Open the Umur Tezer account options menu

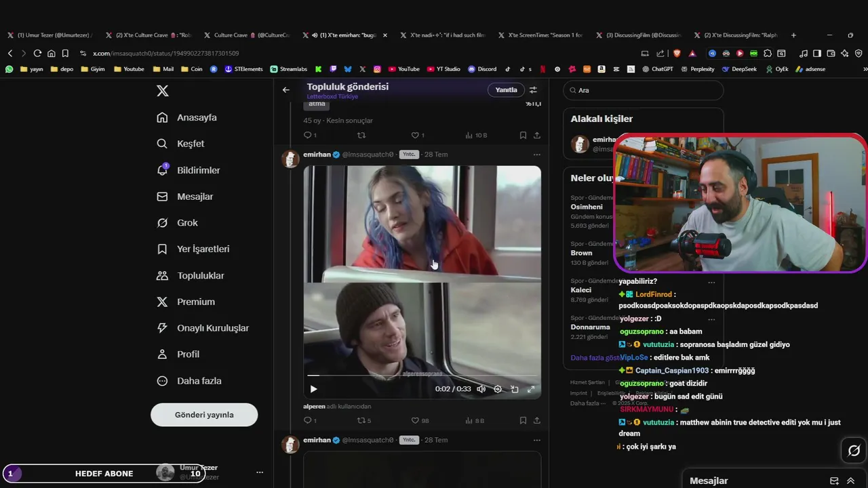click(x=259, y=472)
